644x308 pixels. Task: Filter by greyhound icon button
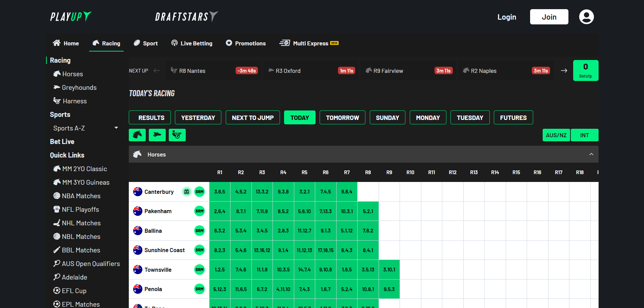pos(157,135)
